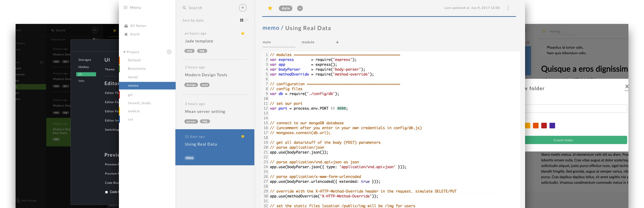Toggle star on Jade template note
644x208 pixels.
coord(243,33)
